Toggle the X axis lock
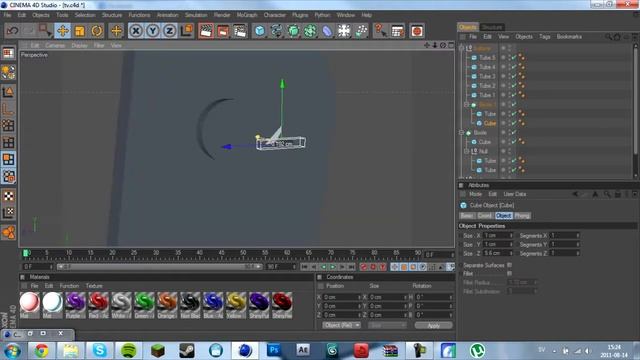The image size is (640, 360). point(136,31)
